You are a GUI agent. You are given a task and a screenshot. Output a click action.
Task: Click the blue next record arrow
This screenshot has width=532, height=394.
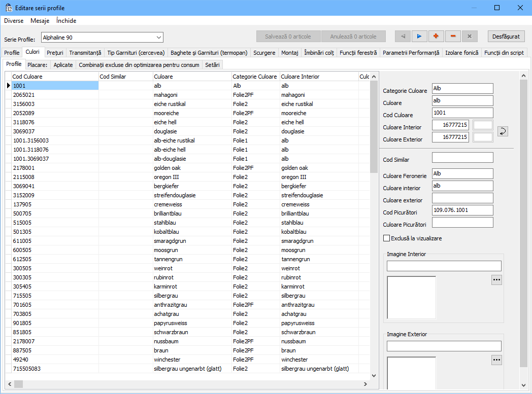point(419,37)
